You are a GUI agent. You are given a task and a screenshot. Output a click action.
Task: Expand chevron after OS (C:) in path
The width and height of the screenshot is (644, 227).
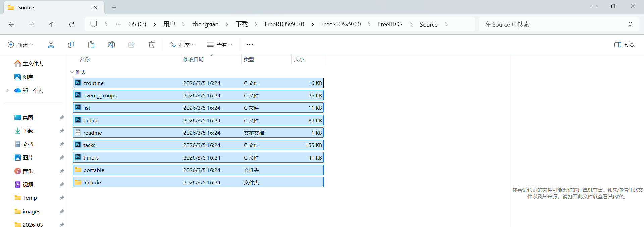click(155, 24)
